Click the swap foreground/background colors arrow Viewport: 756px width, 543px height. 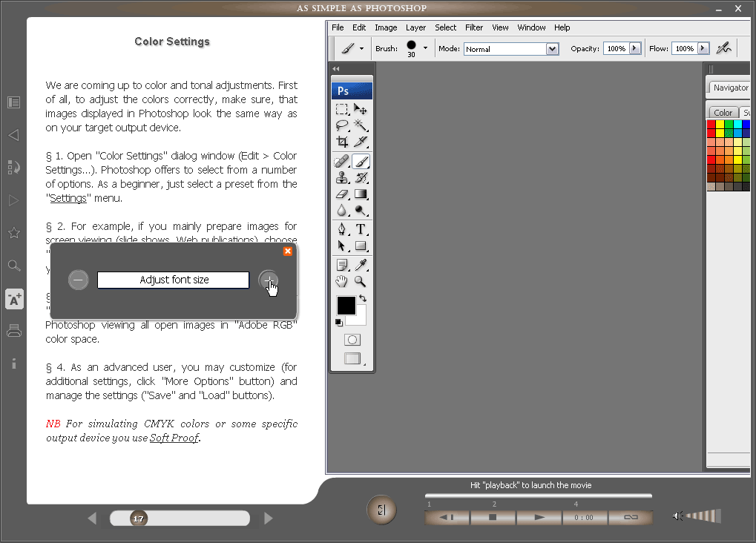click(363, 298)
